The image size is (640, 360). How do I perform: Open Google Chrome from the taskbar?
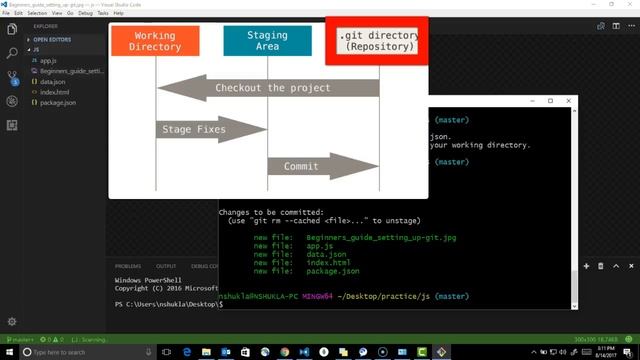pos(284,352)
